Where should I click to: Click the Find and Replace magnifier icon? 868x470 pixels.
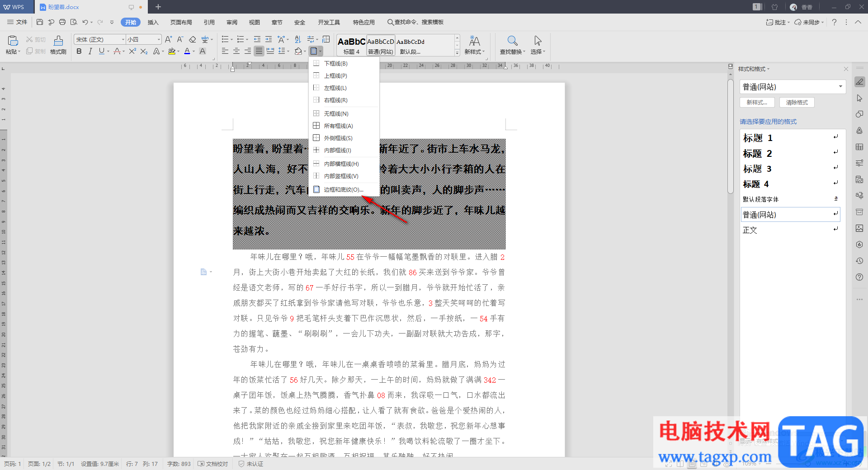pos(512,41)
